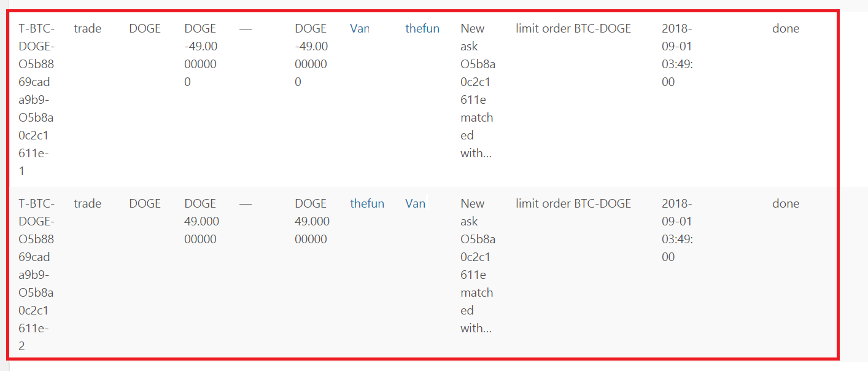Open the thefun link in the first row

pos(422,28)
